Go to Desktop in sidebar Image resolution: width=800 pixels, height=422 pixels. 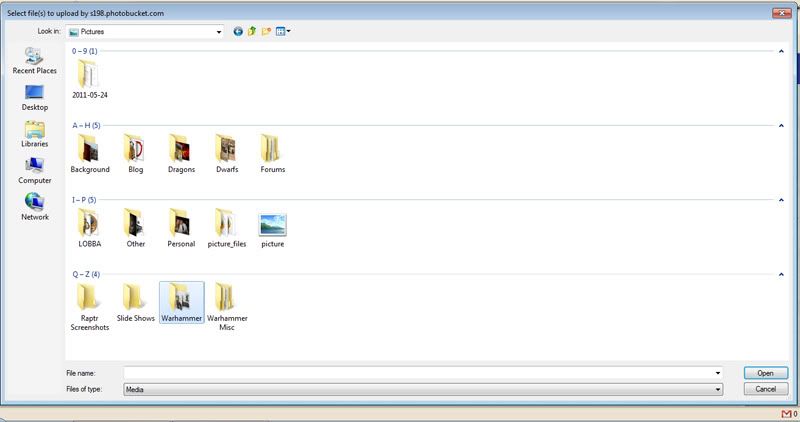[35, 97]
